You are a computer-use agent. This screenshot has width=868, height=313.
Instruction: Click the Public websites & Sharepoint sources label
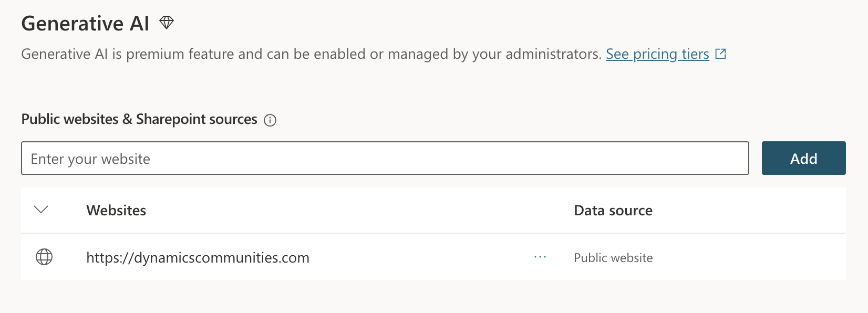click(x=139, y=119)
